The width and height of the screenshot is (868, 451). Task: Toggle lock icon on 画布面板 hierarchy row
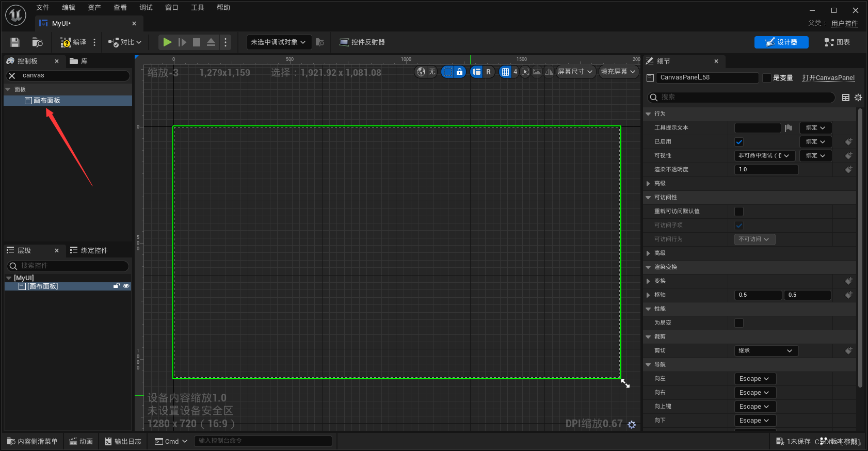point(117,286)
